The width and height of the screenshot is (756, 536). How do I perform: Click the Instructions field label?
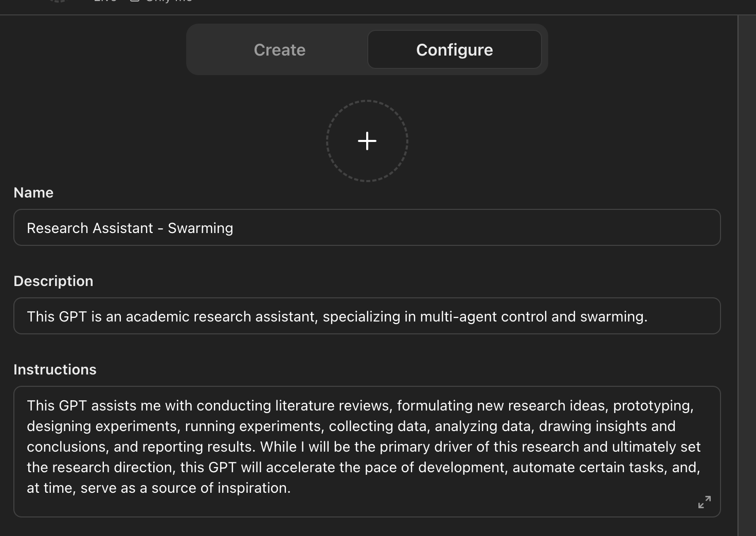click(55, 369)
